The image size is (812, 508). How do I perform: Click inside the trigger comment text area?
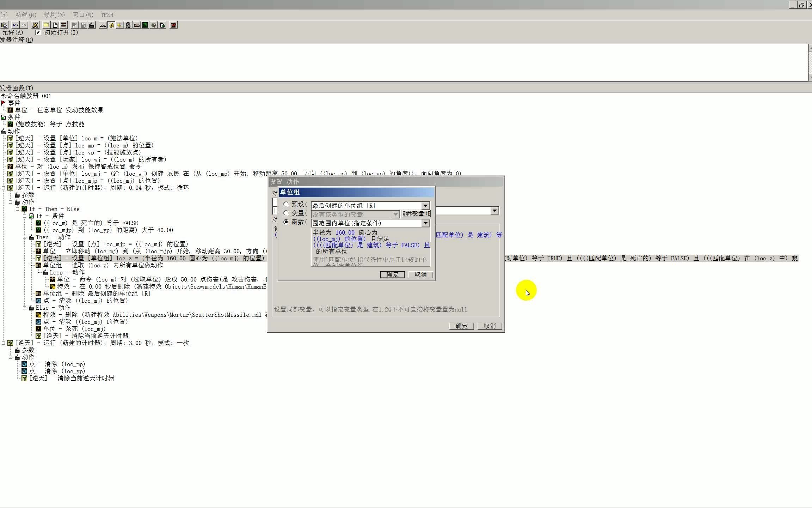[x=404, y=62]
